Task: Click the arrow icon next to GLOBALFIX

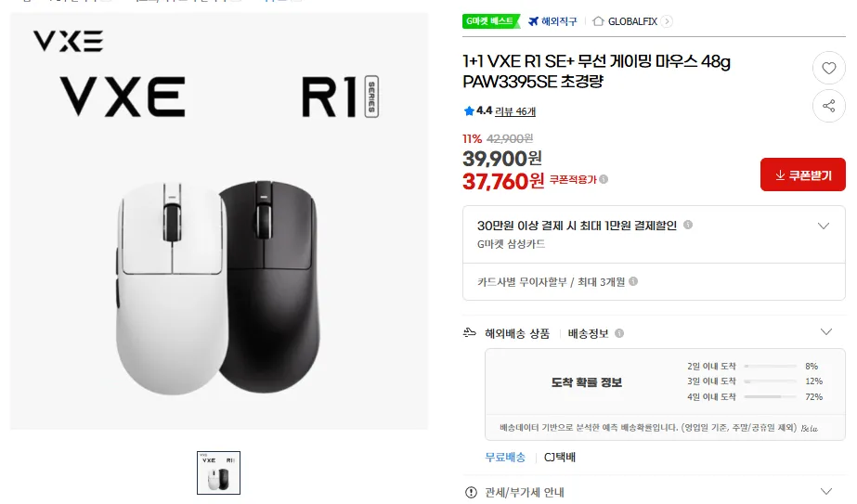Action: 668,21
